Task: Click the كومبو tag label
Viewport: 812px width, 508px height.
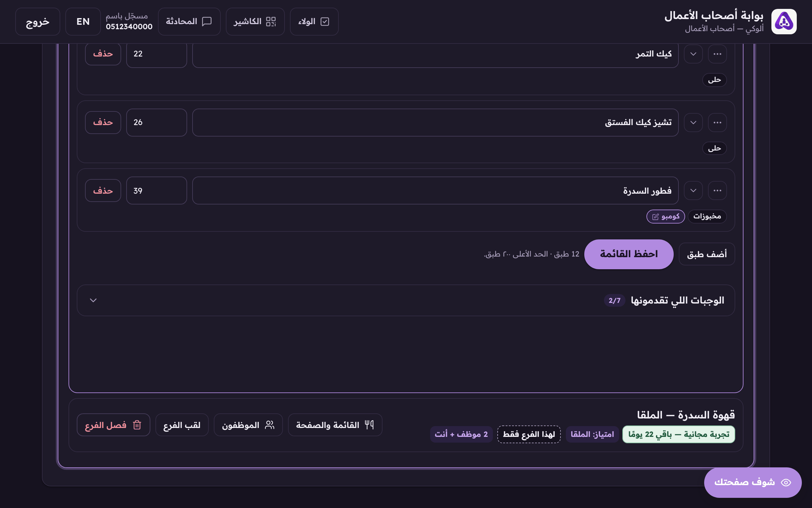Action: (671, 216)
